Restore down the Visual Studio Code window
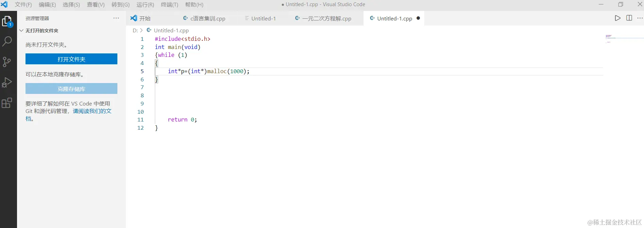Viewport: 644px width, 228px height. tap(621, 4)
